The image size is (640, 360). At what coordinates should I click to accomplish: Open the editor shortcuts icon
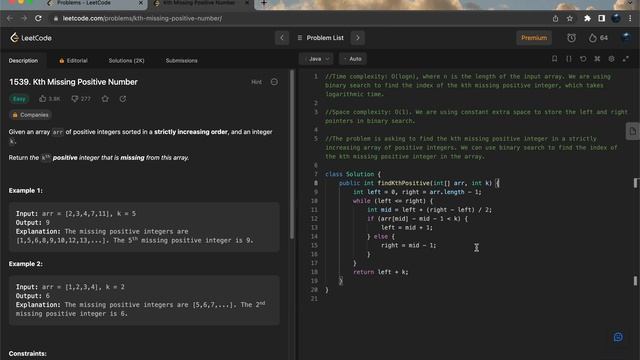point(597,59)
